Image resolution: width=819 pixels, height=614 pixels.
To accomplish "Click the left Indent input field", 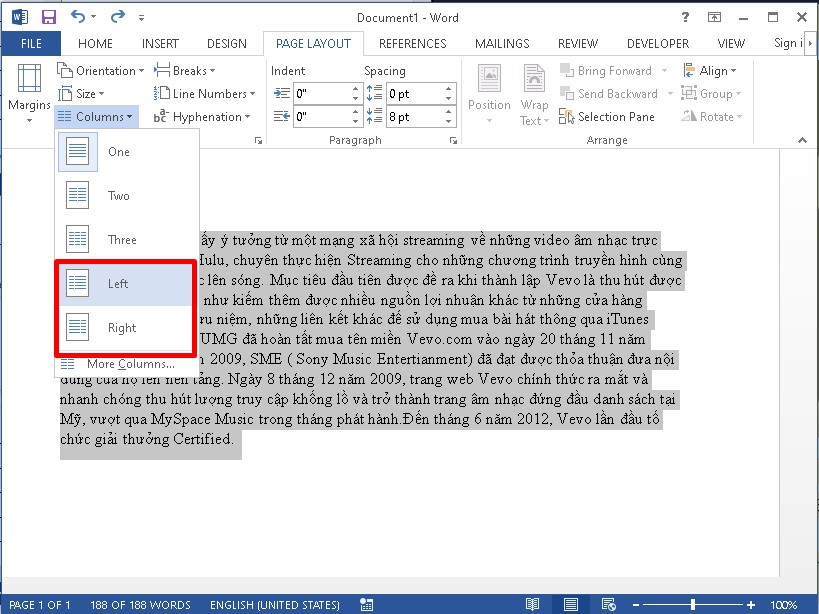I will [x=320, y=94].
